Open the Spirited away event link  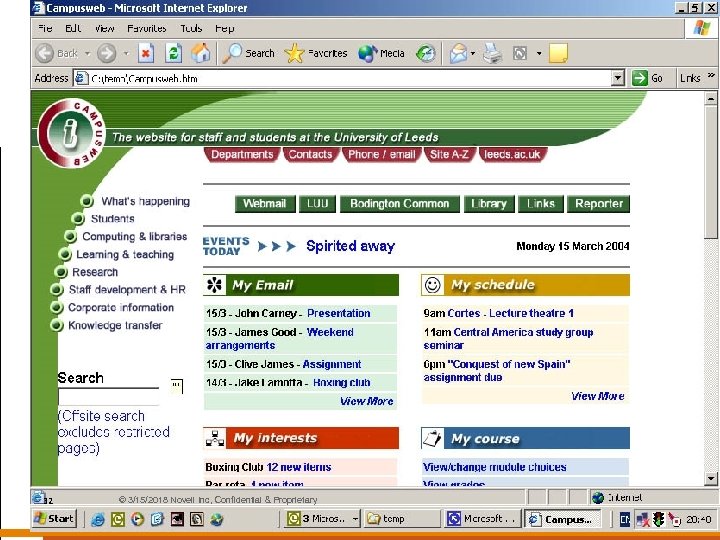point(350,246)
